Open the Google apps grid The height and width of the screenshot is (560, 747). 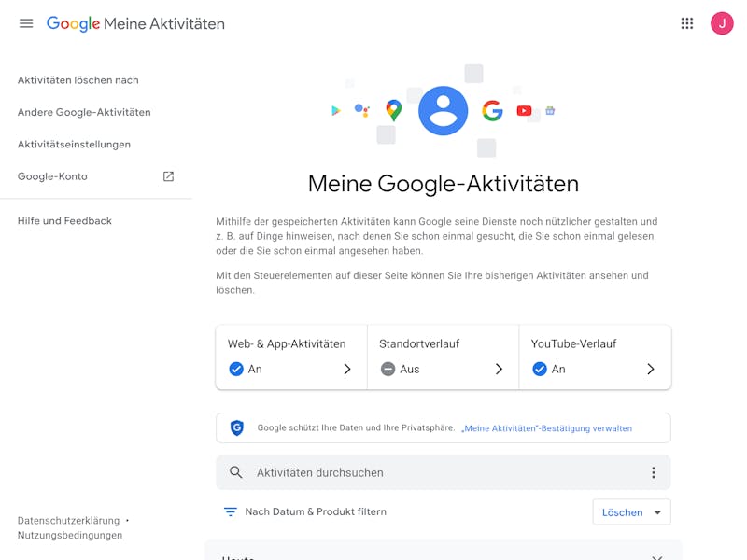click(x=687, y=23)
